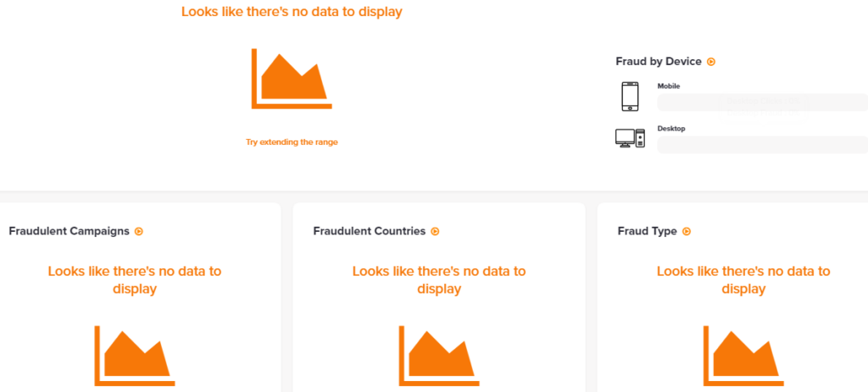The image size is (868, 392).
Task: Click the Fraud by Device heading
Action: tap(659, 61)
